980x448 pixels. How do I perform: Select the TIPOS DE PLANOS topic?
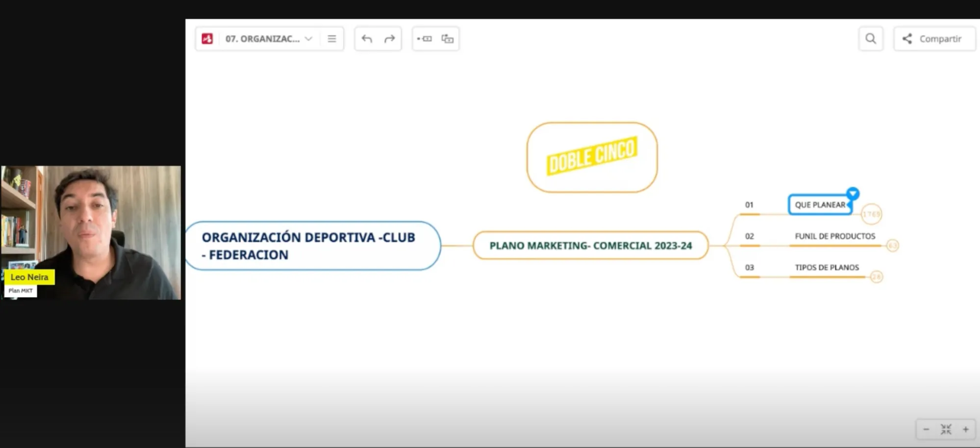tap(827, 268)
